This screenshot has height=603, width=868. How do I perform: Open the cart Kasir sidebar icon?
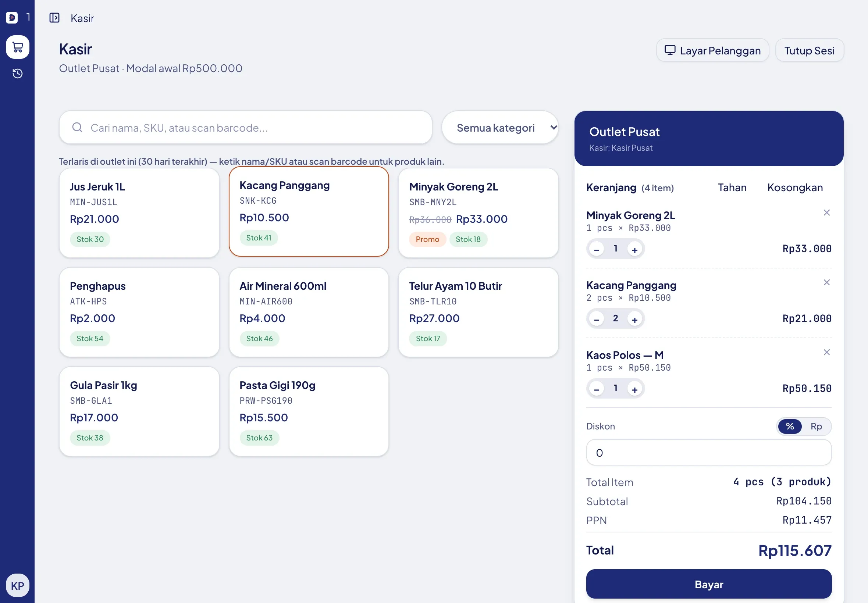[x=17, y=47]
